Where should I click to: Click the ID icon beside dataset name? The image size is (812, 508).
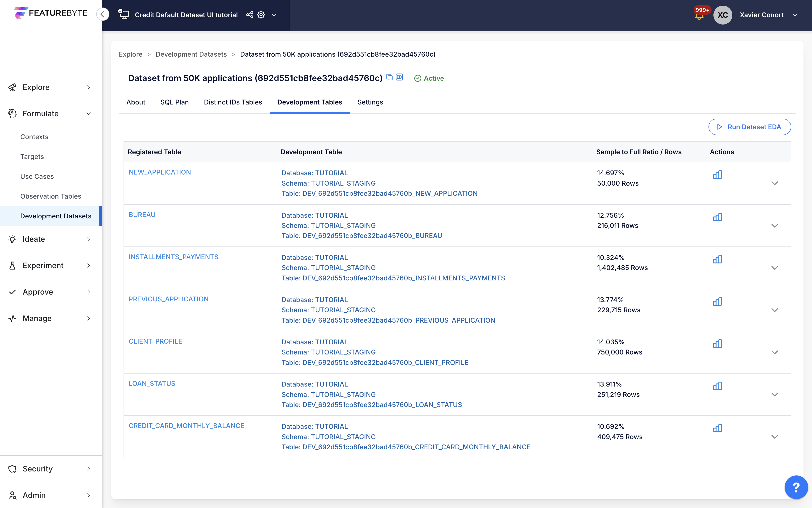[x=399, y=77]
